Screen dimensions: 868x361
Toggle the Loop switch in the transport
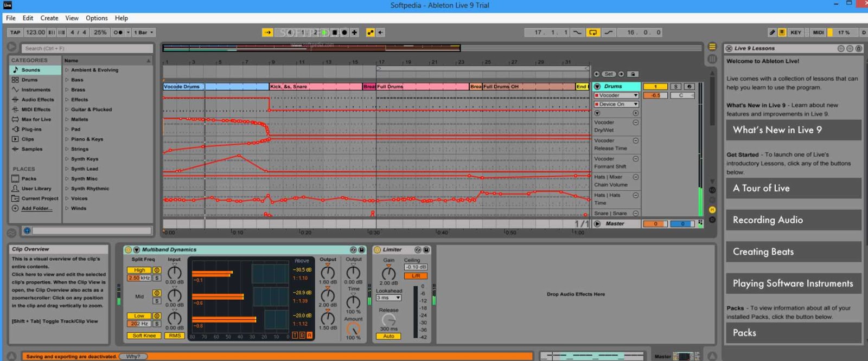(x=593, y=33)
